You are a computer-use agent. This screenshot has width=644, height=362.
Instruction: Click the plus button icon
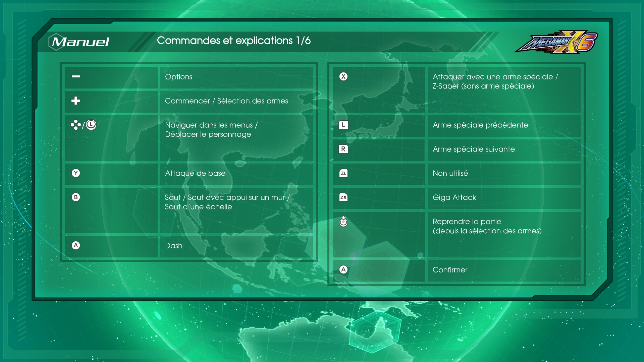[x=76, y=101]
